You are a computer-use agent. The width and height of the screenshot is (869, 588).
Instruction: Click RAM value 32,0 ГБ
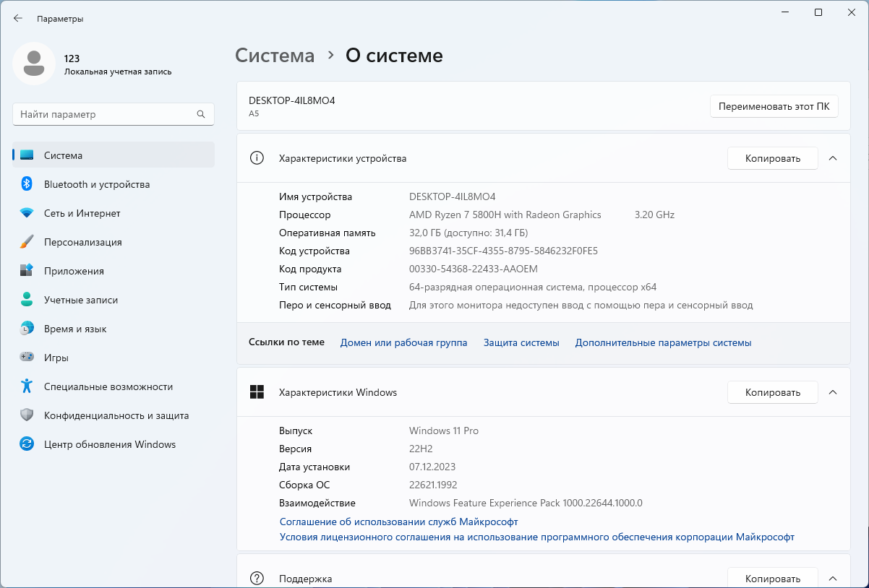[x=468, y=233]
